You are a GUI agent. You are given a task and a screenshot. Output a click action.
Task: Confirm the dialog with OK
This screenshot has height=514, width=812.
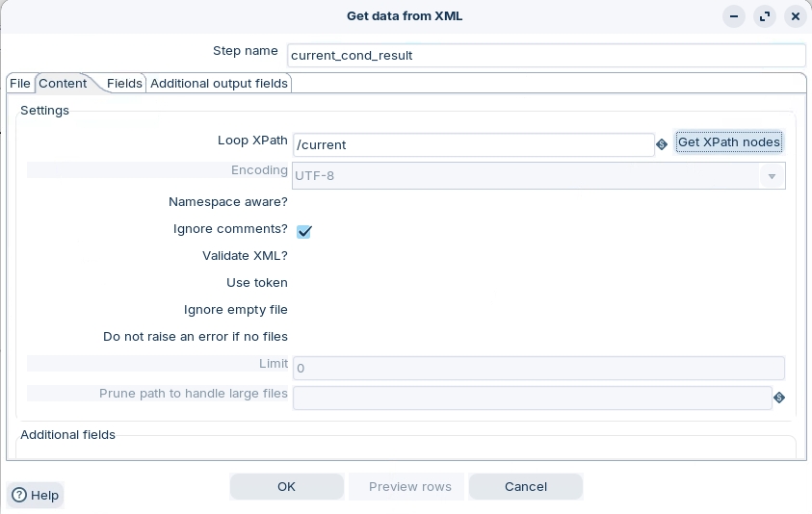pyautogui.click(x=286, y=486)
